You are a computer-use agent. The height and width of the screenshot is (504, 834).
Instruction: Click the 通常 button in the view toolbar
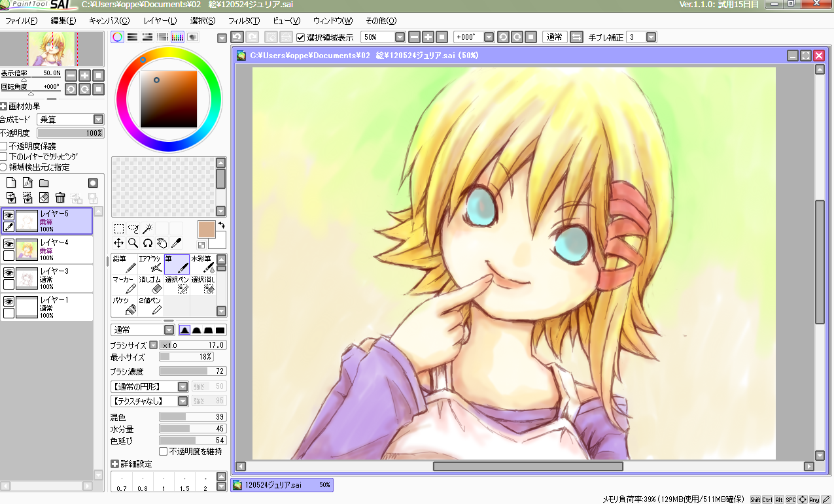click(555, 37)
